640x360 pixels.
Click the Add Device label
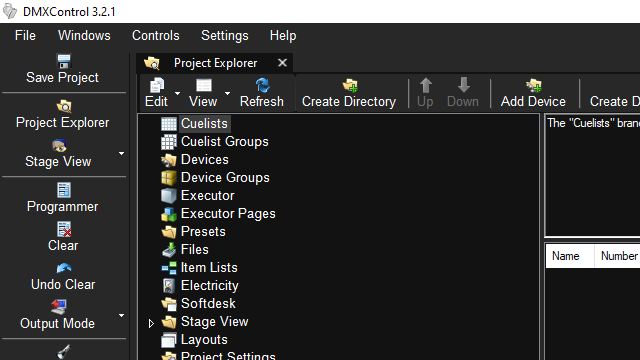coord(533,101)
